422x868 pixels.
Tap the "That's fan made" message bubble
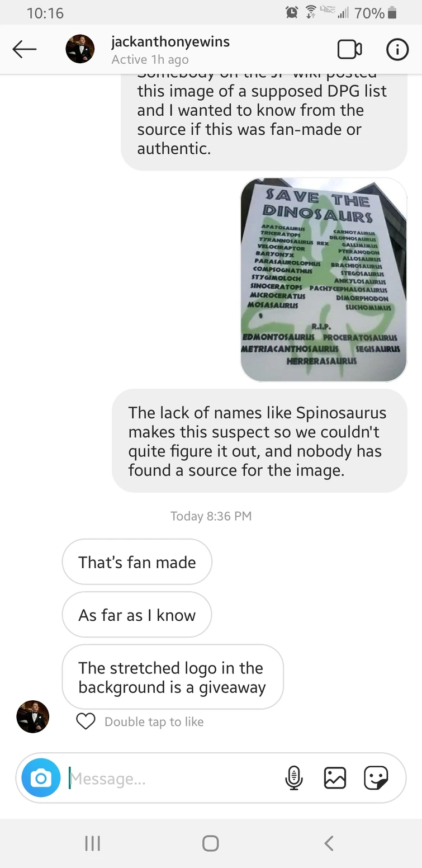click(137, 562)
